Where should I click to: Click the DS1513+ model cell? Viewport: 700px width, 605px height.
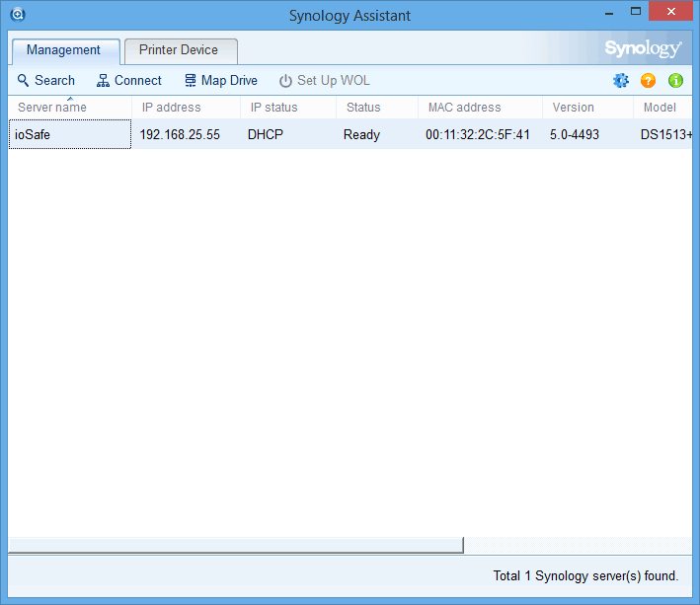click(x=666, y=135)
